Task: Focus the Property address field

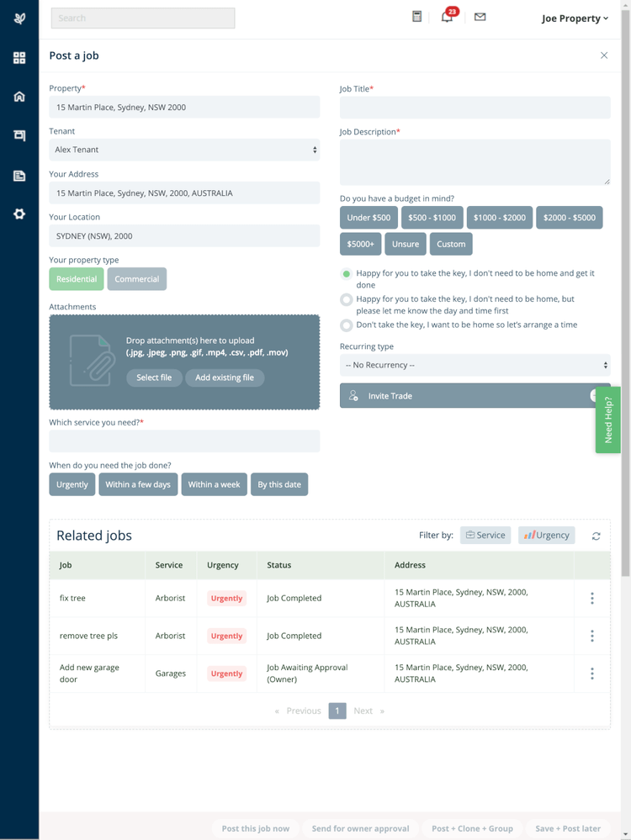Action: pyautogui.click(x=184, y=107)
